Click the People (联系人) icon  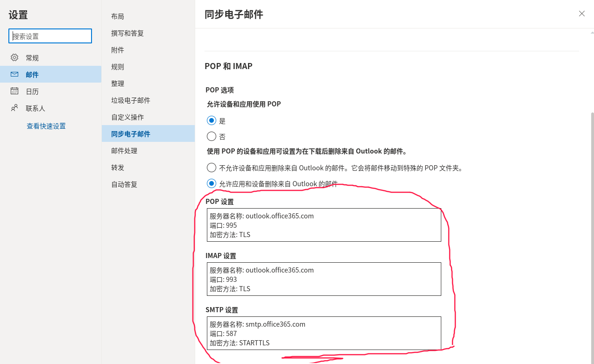click(14, 108)
